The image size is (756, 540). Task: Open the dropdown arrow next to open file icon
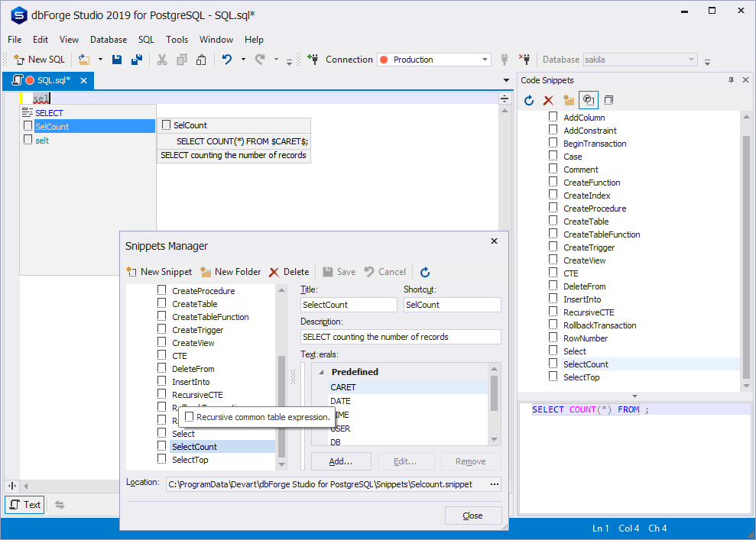[x=100, y=60]
